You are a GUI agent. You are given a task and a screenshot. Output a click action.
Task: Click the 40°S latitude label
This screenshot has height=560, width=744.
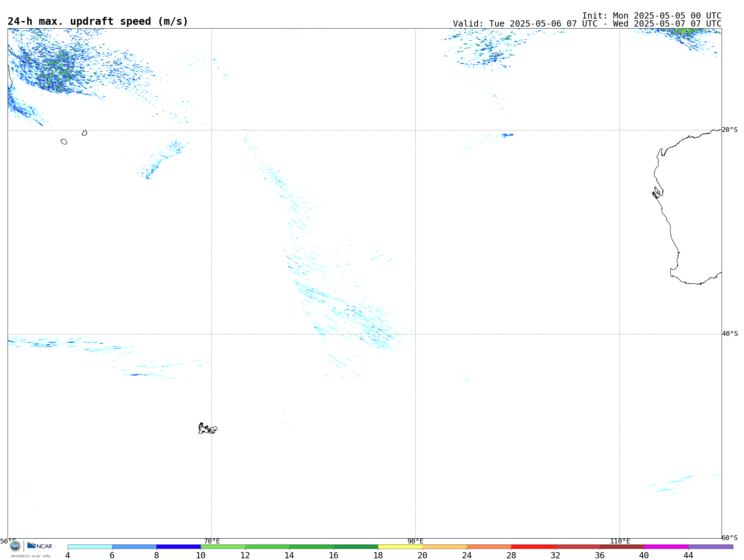tap(730, 334)
